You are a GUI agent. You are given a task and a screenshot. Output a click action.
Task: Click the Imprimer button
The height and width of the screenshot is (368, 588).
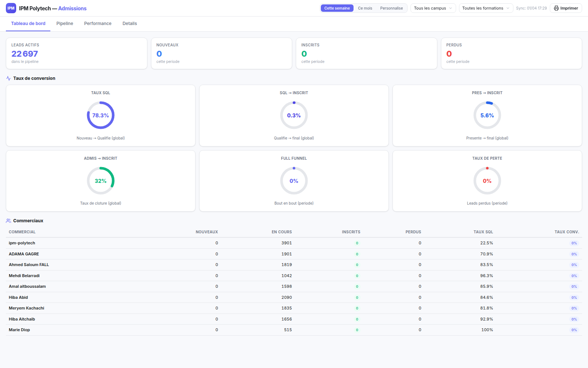tap(566, 8)
